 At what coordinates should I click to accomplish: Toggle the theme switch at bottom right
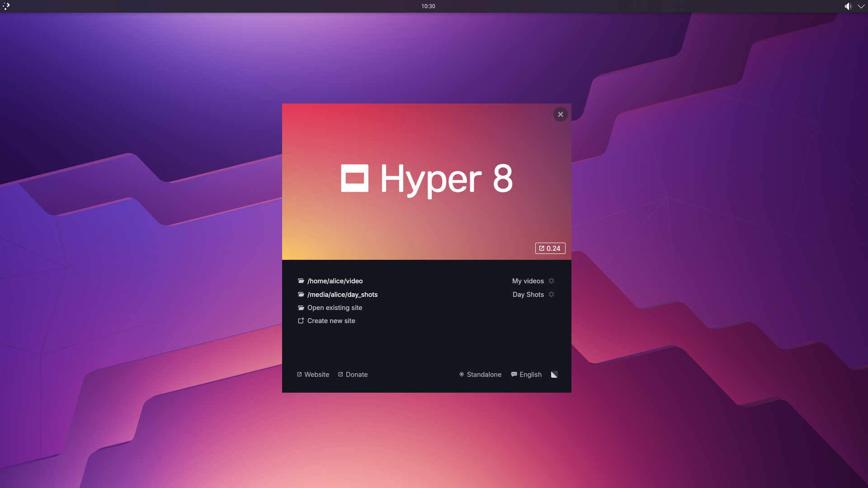(554, 375)
